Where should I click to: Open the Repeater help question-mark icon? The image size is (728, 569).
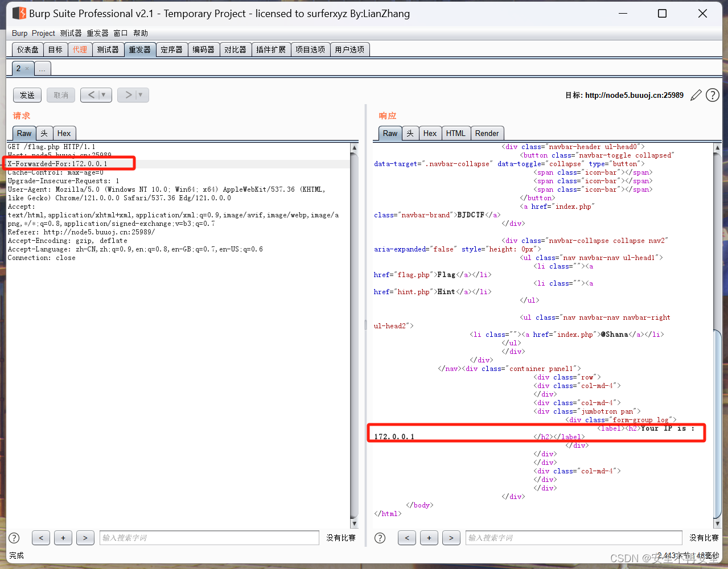(x=713, y=95)
